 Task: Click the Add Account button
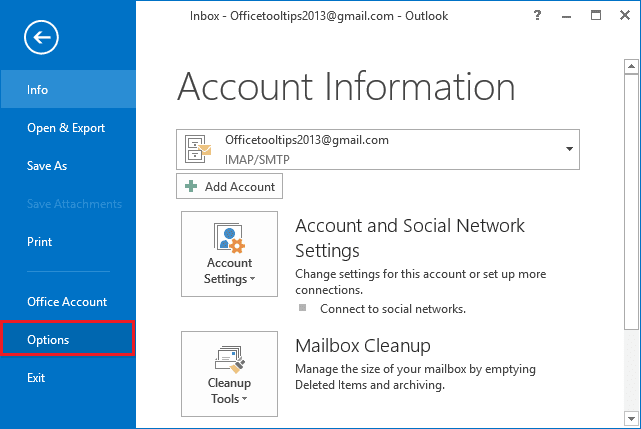click(229, 186)
